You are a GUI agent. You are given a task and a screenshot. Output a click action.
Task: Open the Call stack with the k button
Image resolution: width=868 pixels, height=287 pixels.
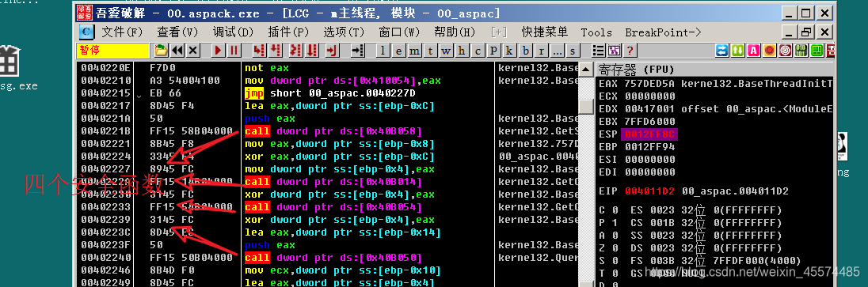[x=509, y=51]
